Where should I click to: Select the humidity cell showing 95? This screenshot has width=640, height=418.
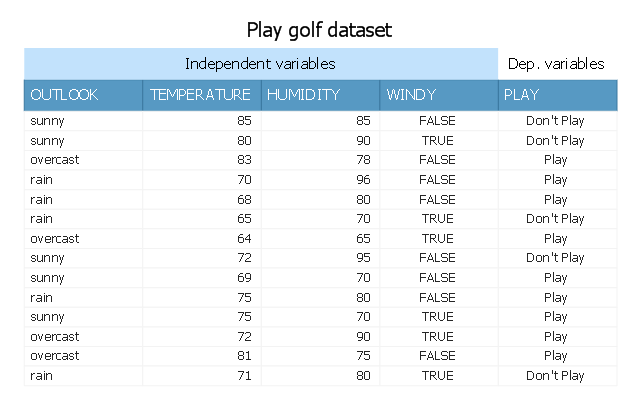point(362,258)
